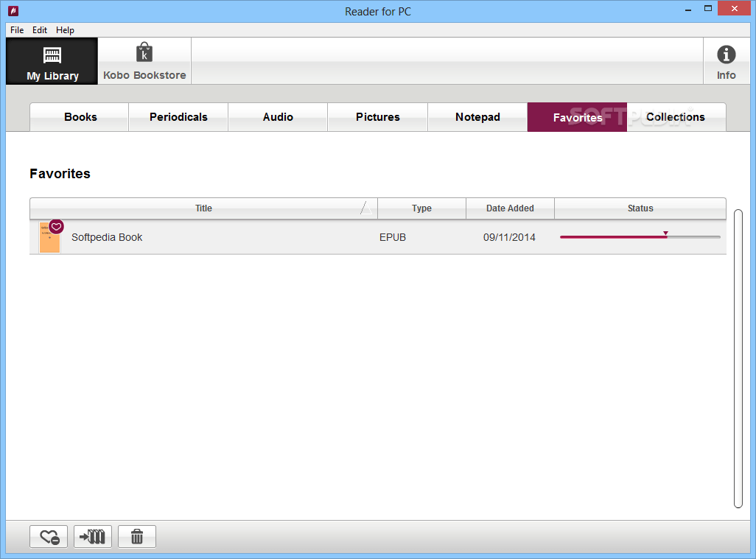Image resolution: width=756 pixels, height=559 pixels.
Task: Sort list by Status column header
Action: tap(640, 208)
